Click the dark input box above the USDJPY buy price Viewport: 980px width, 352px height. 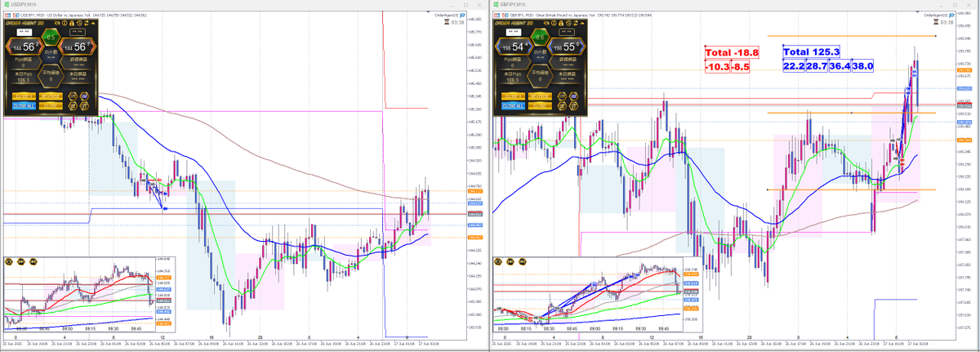pyautogui.click(x=78, y=33)
